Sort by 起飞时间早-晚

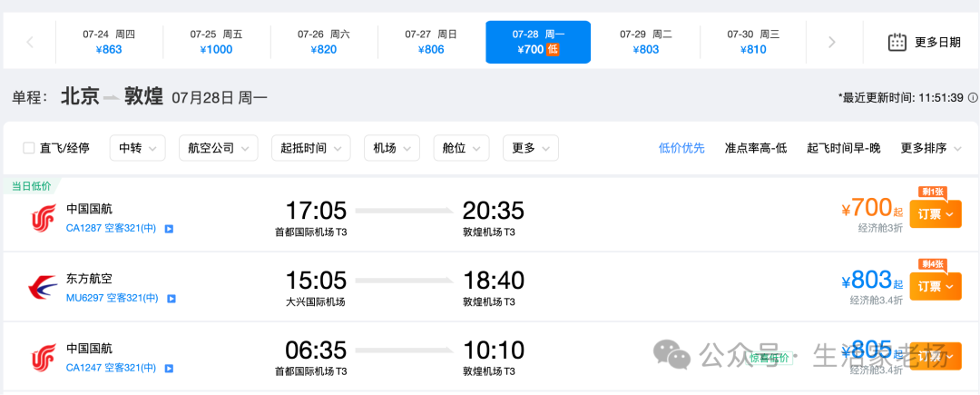click(844, 148)
